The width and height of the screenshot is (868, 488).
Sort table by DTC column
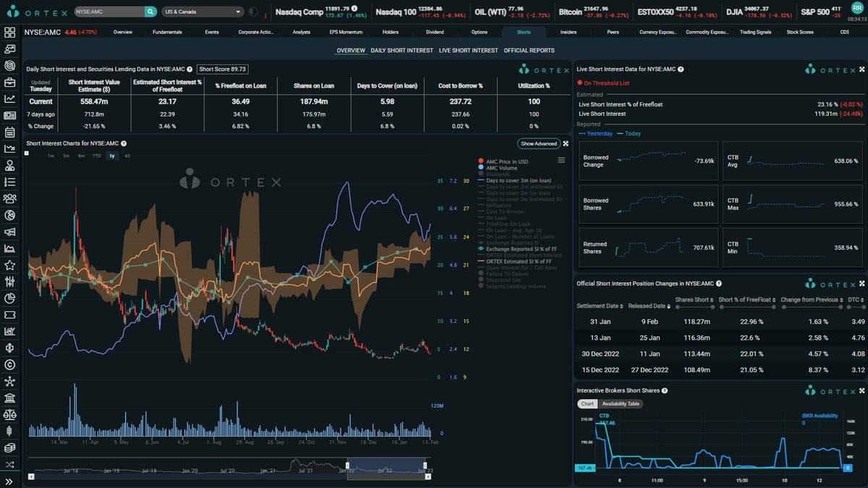click(854, 300)
